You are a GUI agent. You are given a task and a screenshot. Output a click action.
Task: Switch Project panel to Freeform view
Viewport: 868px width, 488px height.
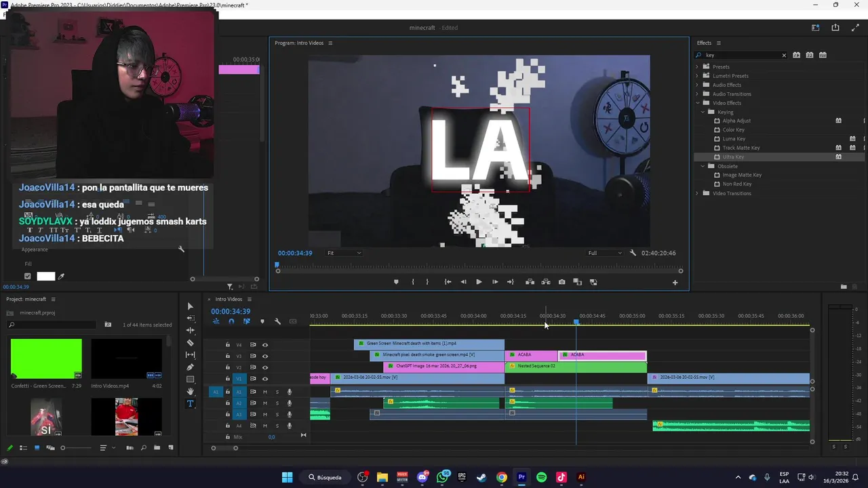[x=50, y=447]
